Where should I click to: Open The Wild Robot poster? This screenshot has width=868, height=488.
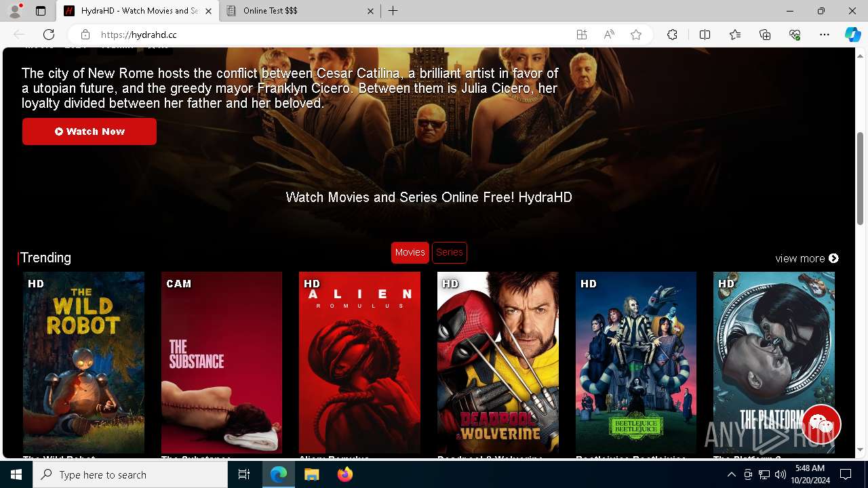[84, 363]
